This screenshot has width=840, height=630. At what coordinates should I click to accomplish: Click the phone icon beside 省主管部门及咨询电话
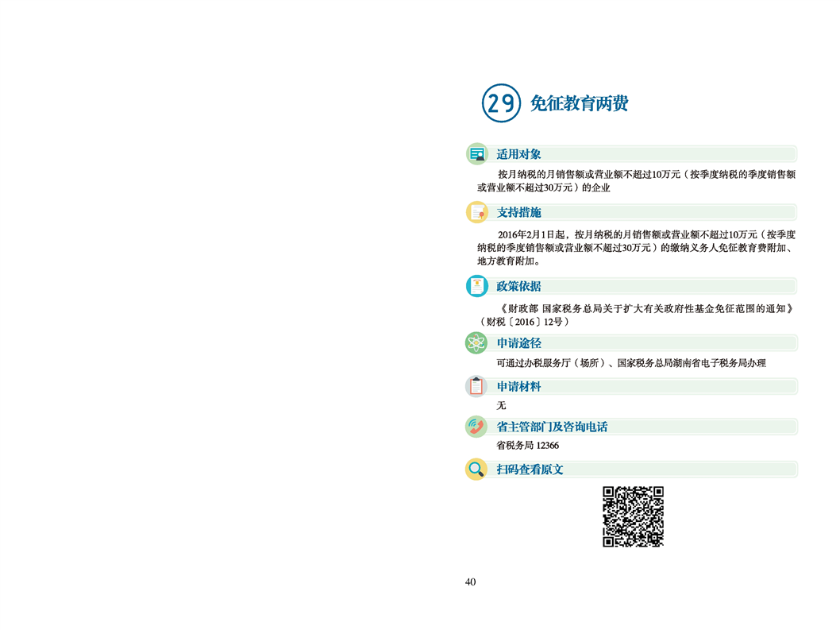click(x=476, y=427)
